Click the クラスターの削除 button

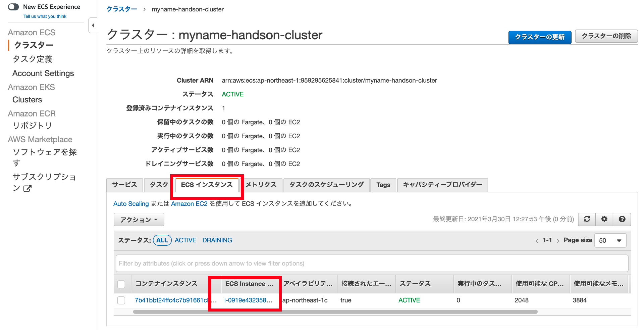click(x=606, y=36)
